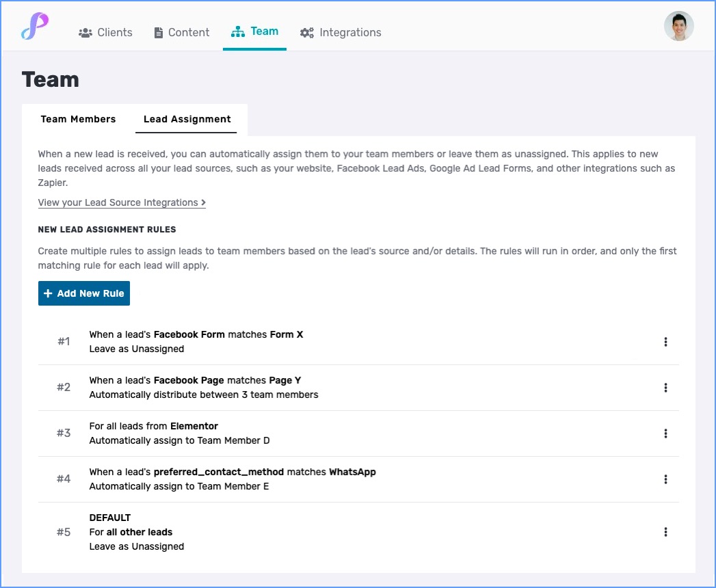716x588 pixels.
Task: Select the Clients people icon in navigation
Action: (85, 31)
